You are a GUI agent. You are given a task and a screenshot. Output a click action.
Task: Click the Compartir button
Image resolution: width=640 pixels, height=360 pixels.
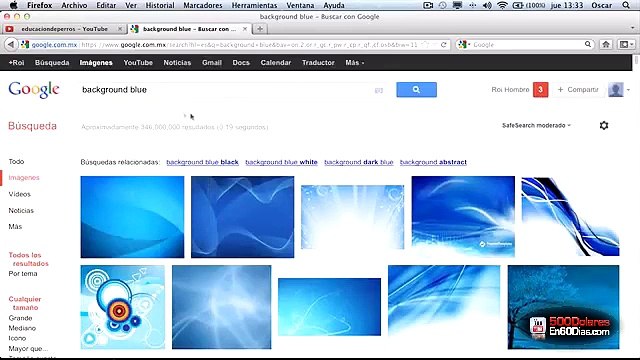(577, 89)
